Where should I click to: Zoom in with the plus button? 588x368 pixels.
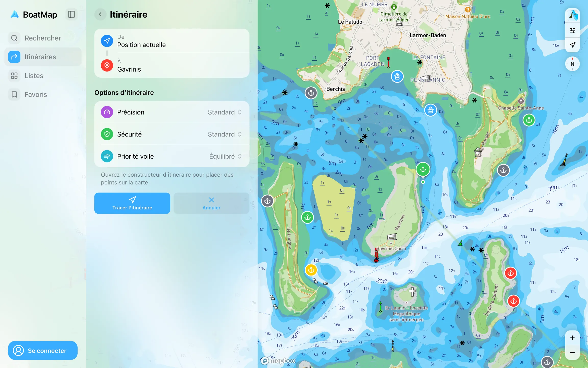pyautogui.click(x=572, y=338)
